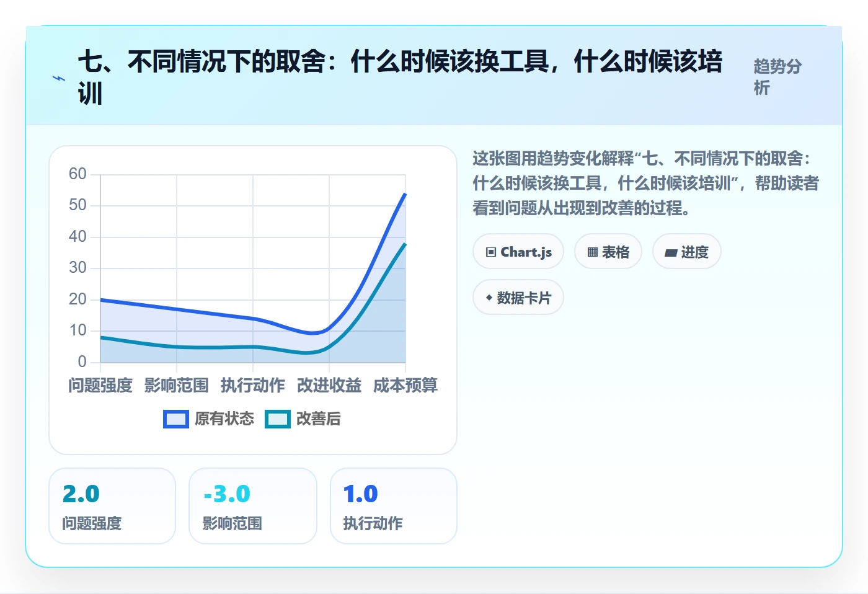Click the description paragraph starting with 这张图用趋势变化

point(646,184)
